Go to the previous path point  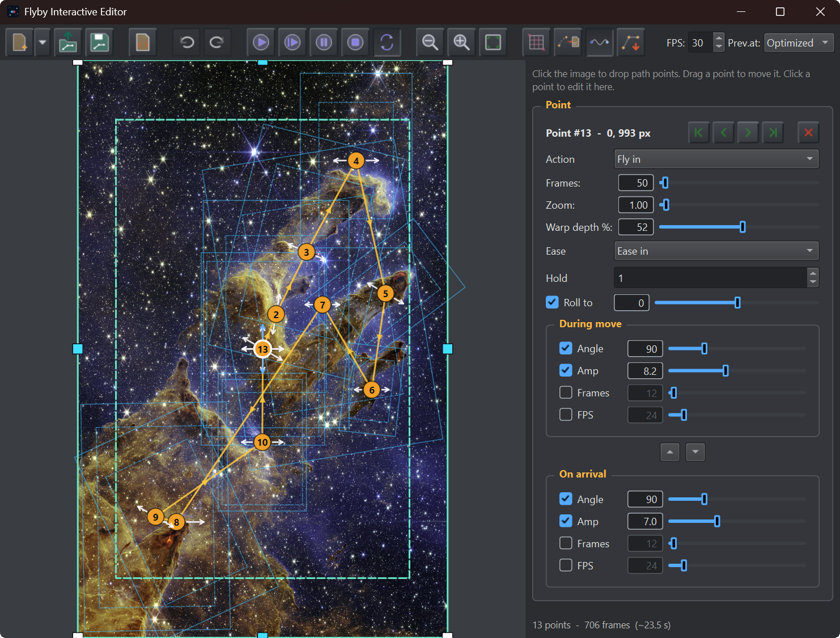coord(723,133)
